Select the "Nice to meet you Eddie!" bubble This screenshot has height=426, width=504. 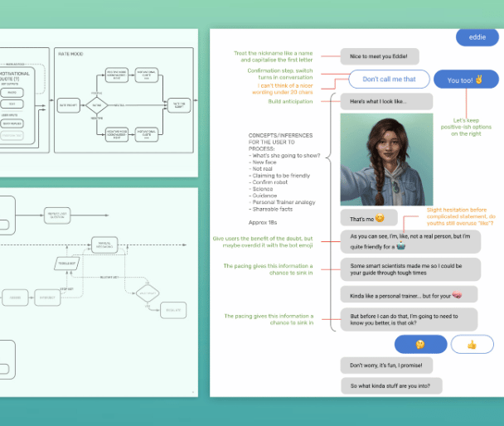tap(378, 56)
